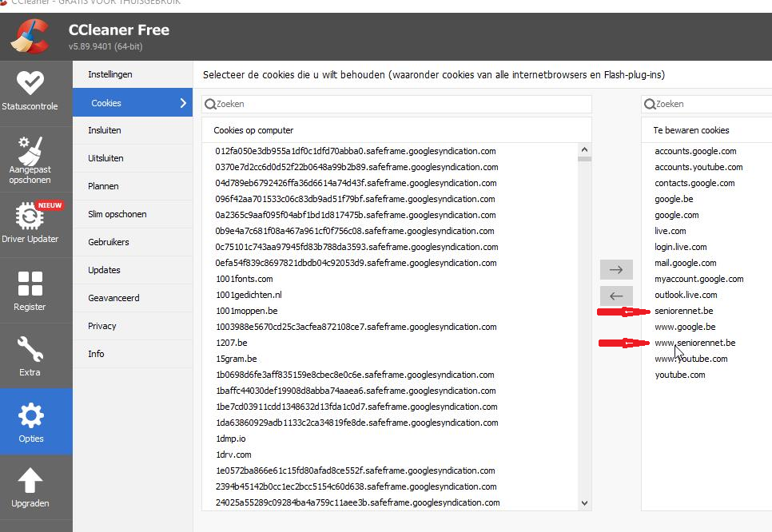Open the Extra wrench tools
The width and height of the screenshot is (772, 532).
(x=30, y=350)
